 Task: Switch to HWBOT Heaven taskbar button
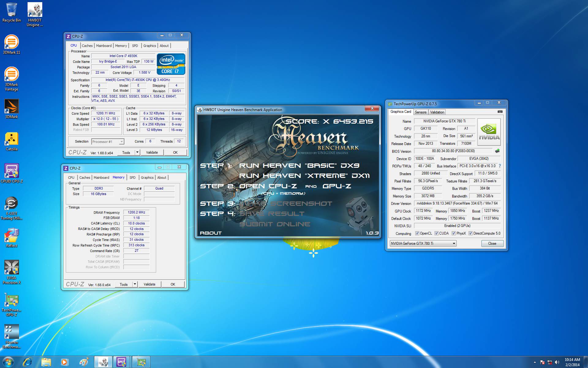[103, 362]
